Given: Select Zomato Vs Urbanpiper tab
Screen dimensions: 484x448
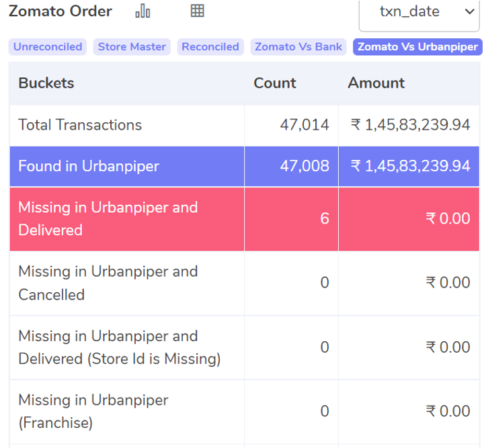Looking at the screenshot, I should coord(417,47).
